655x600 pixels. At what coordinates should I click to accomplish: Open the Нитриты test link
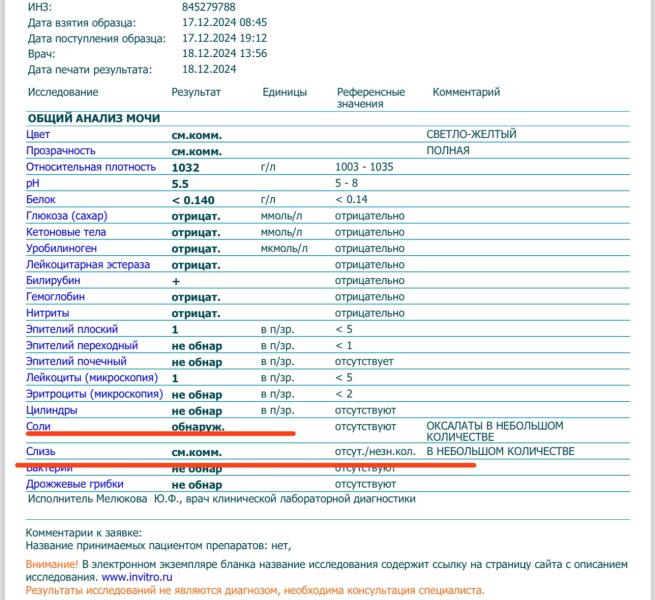(48, 313)
